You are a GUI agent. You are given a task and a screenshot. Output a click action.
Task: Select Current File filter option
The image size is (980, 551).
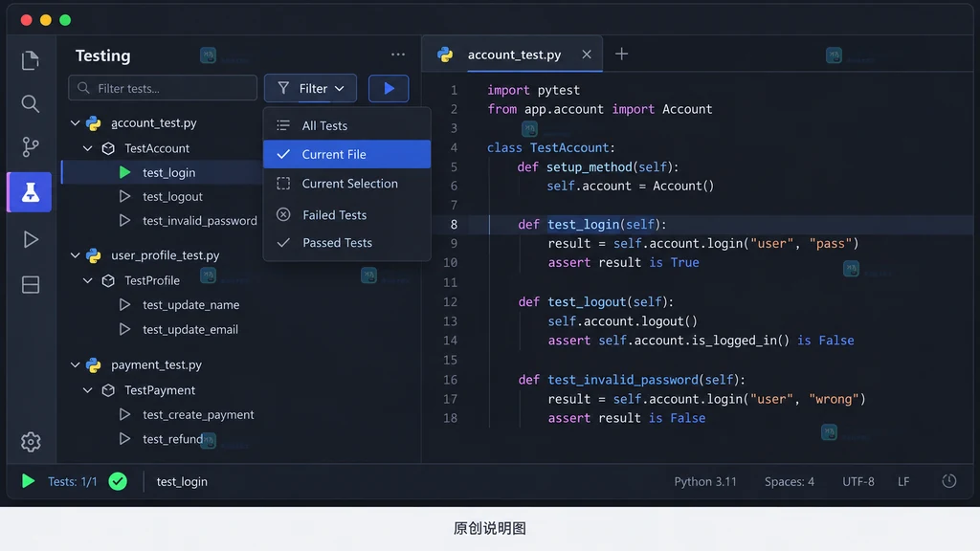pyautogui.click(x=346, y=154)
